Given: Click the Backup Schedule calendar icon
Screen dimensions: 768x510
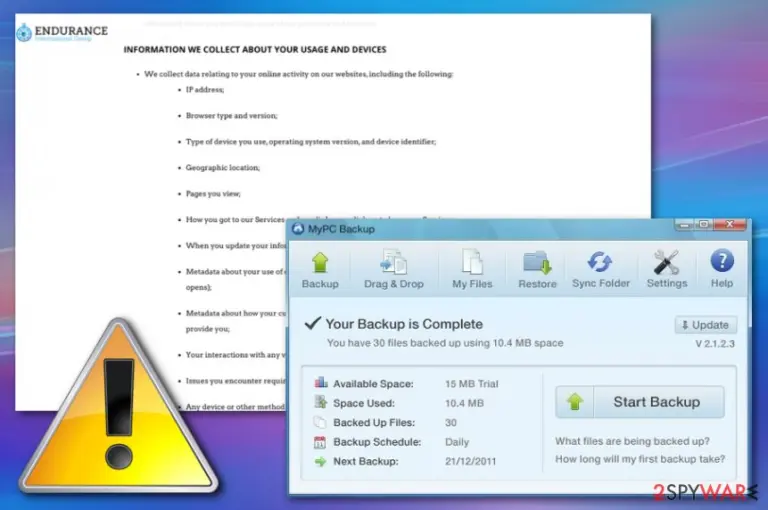Looking at the screenshot, I should (x=319, y=442).
